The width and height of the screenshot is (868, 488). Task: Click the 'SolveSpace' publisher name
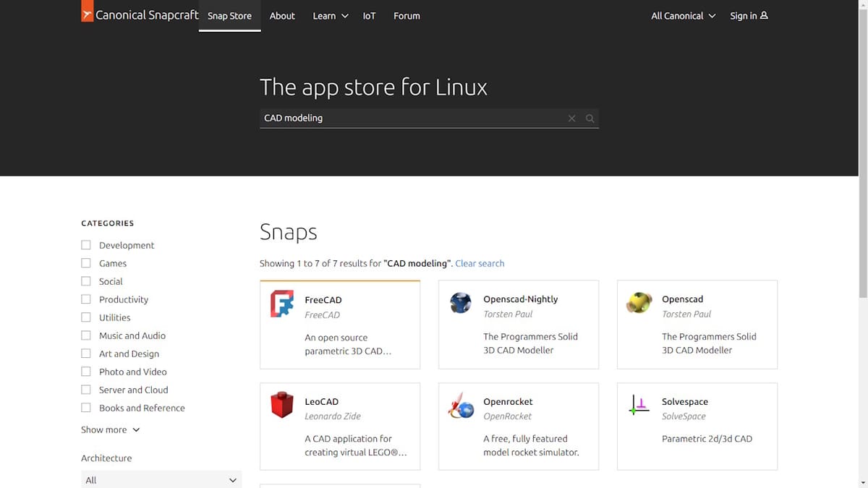pos(684,416)
